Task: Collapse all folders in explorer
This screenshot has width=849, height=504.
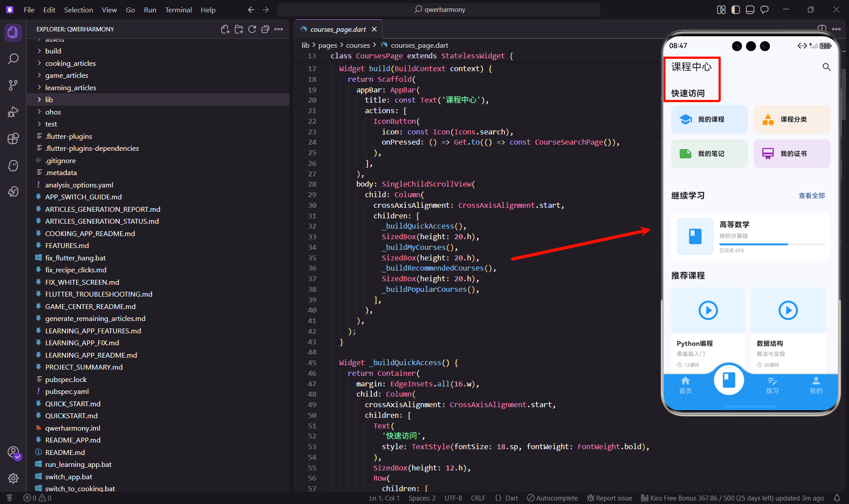Action: (265, 29)
